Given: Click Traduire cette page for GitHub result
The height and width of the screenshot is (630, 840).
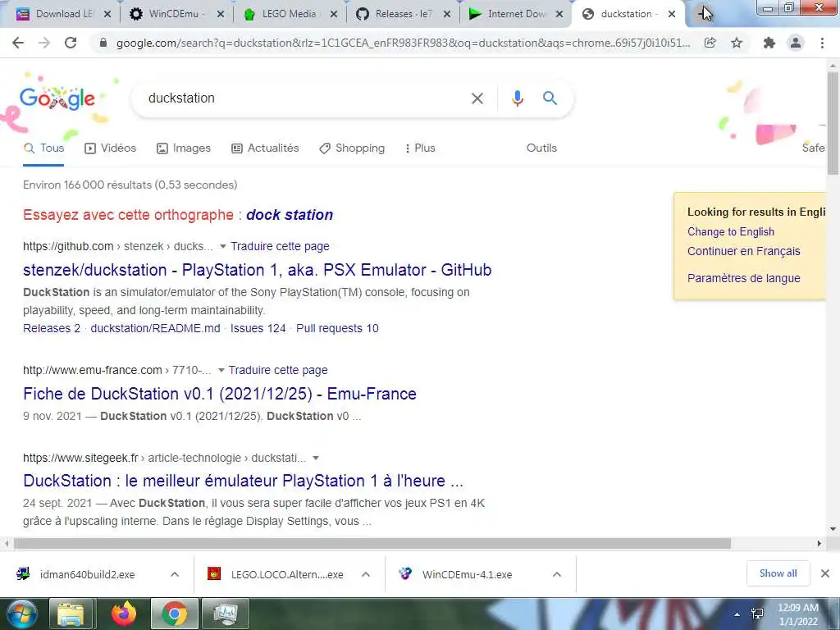Looking at the screenshot, I should coord(280,246).
